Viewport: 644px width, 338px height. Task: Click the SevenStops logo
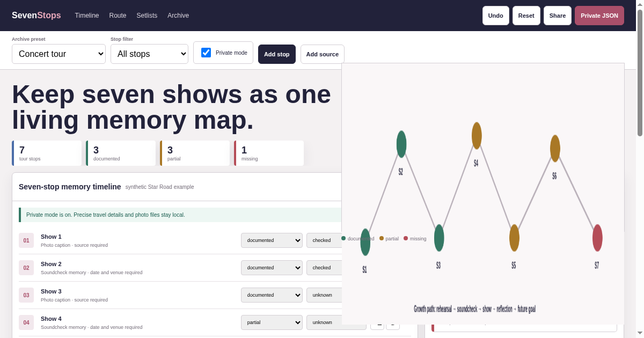point(36,16)
